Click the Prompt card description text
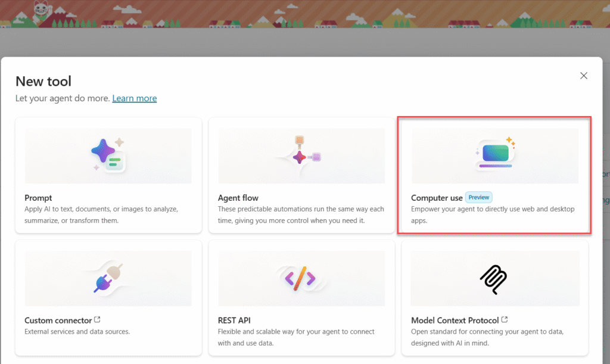The image size is (610, 364). coord(101,214)
